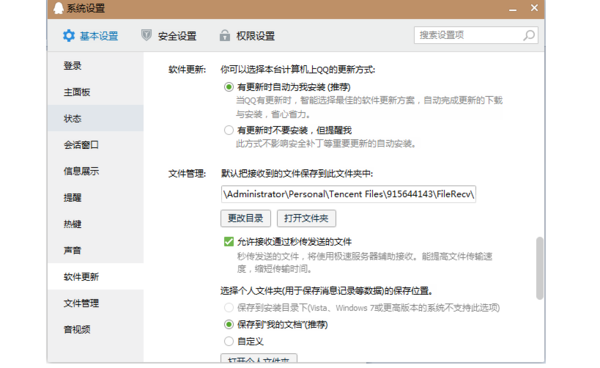Image resolution: width=600 pixels, height=368 pixels.
Task: Select 保存到安装目录下 radio option
Action: [x=229, y=308]
